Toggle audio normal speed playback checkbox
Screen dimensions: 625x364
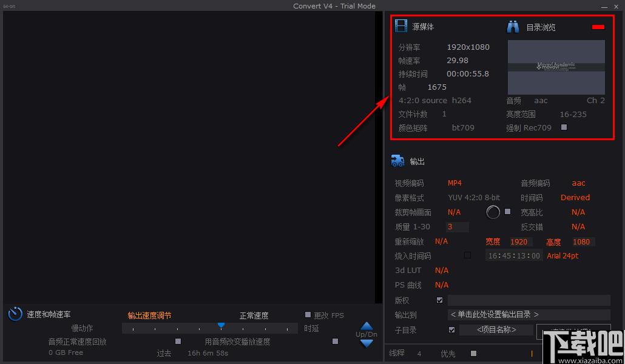[x=178, y=341]
